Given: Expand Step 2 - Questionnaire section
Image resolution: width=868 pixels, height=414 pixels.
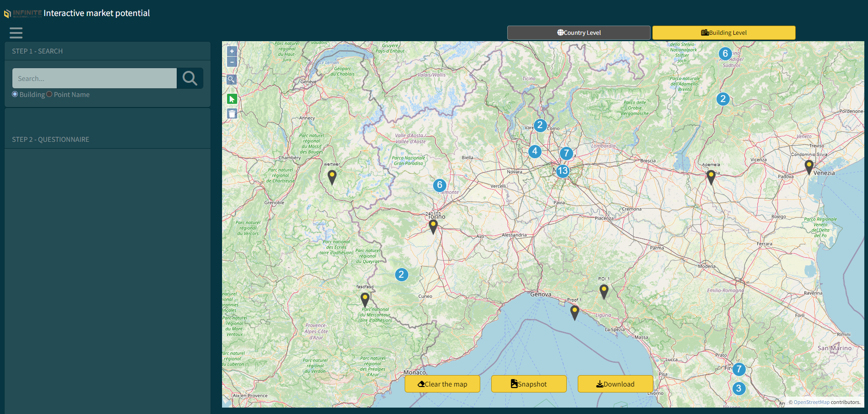Looking at the screenshot, I should [x=108, y=139].
